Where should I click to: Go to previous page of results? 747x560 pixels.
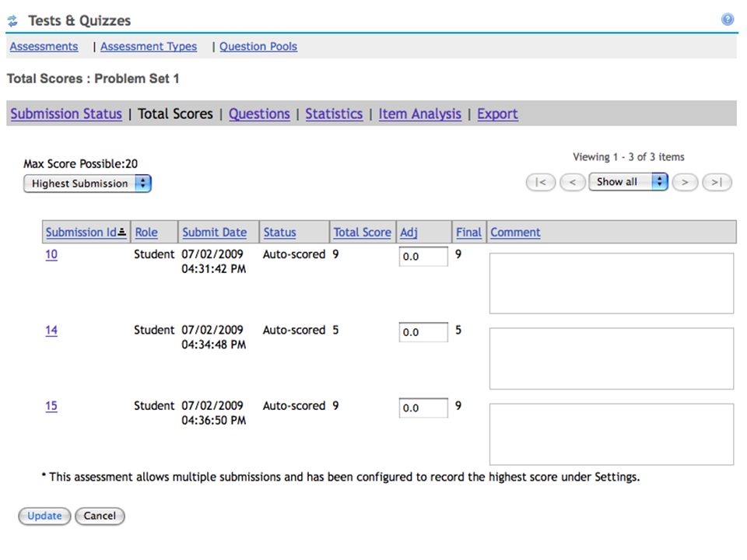pos(573,182)
